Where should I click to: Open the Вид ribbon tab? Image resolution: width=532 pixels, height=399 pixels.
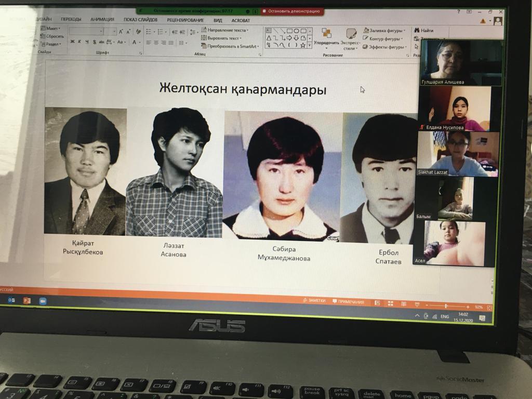tap(218, 20)
